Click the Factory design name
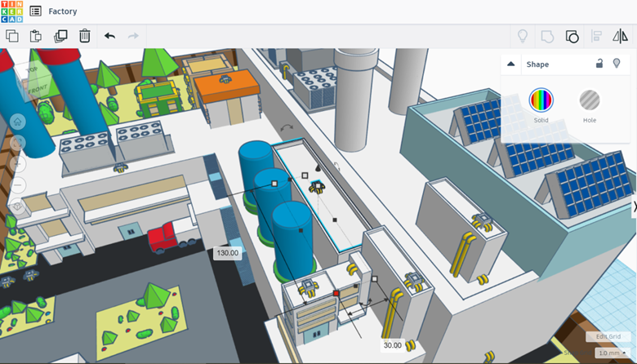 (63, 11)
